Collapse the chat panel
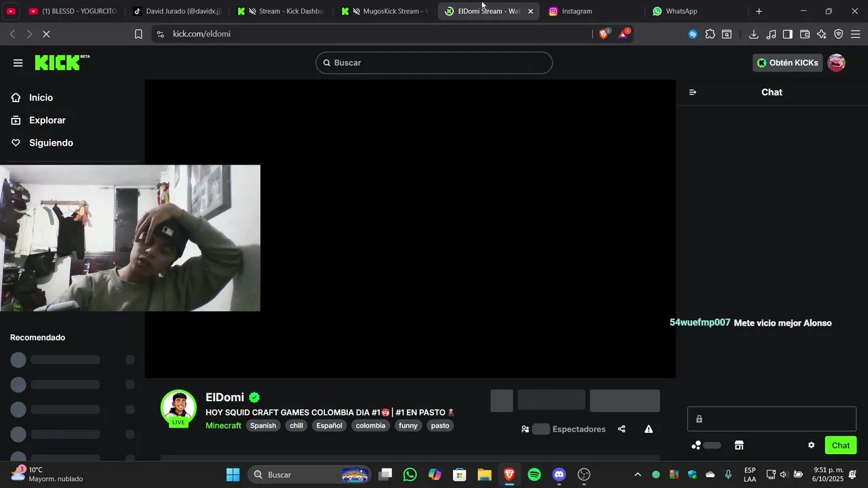Viewport: 868px width, 488px height. (692, 92)
